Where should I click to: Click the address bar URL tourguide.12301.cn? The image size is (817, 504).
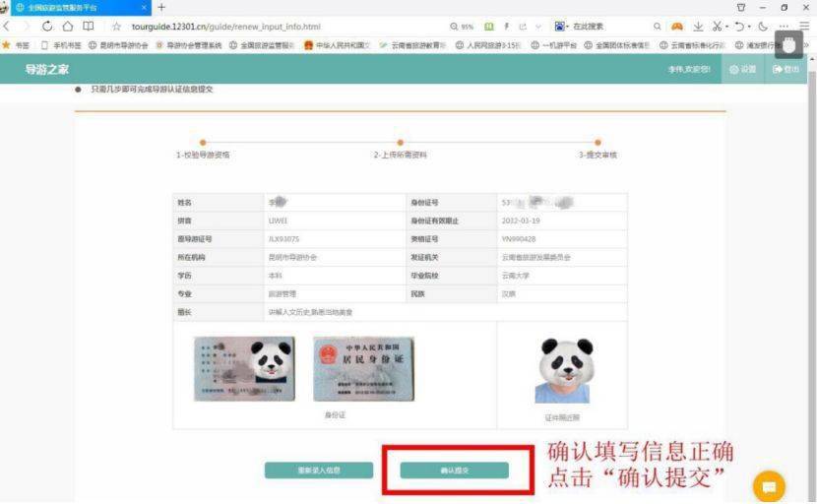pos(225,27)
